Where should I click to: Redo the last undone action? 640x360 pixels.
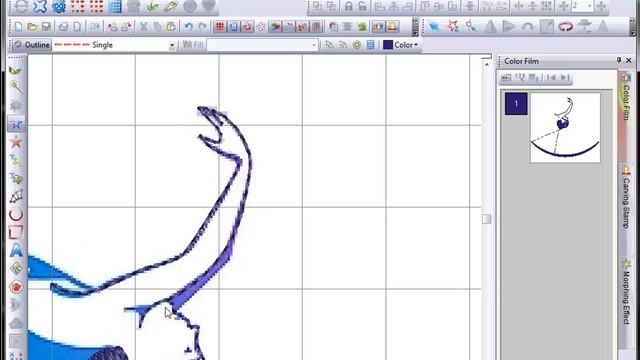coord(202,27)
